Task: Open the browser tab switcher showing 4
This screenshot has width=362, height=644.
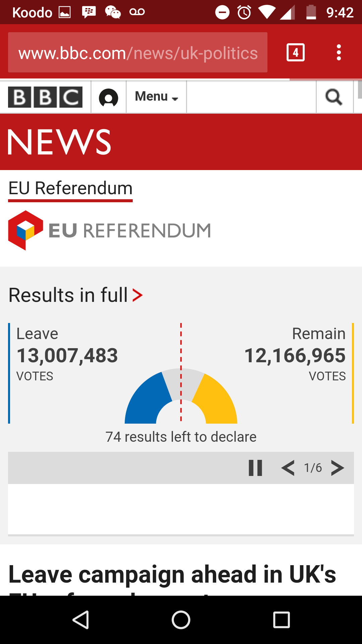Action: pos(296,52)
